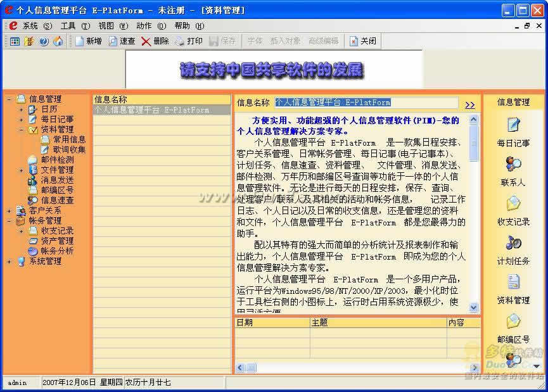Image resolution: width=548 pixels, height=392 pixels.
Task: Click the 内容 column header
Action: pyautogui.click(x=463, y=322)
